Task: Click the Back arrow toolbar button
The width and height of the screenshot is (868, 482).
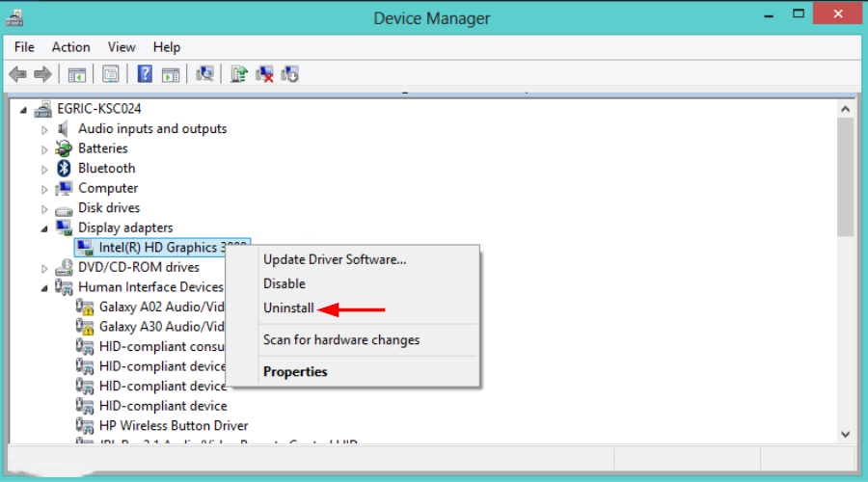Action: pyautogui.click(x=17, y=74)
